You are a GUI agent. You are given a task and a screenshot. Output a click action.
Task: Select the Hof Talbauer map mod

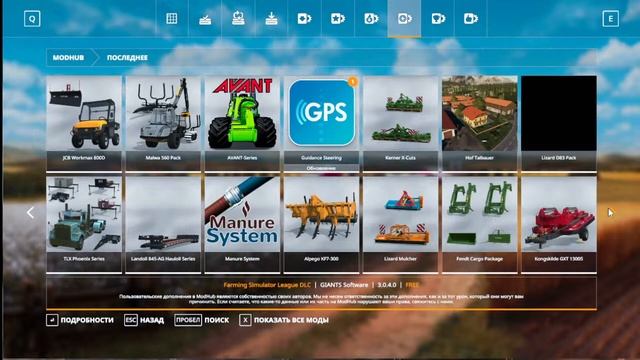coord(480,123)
